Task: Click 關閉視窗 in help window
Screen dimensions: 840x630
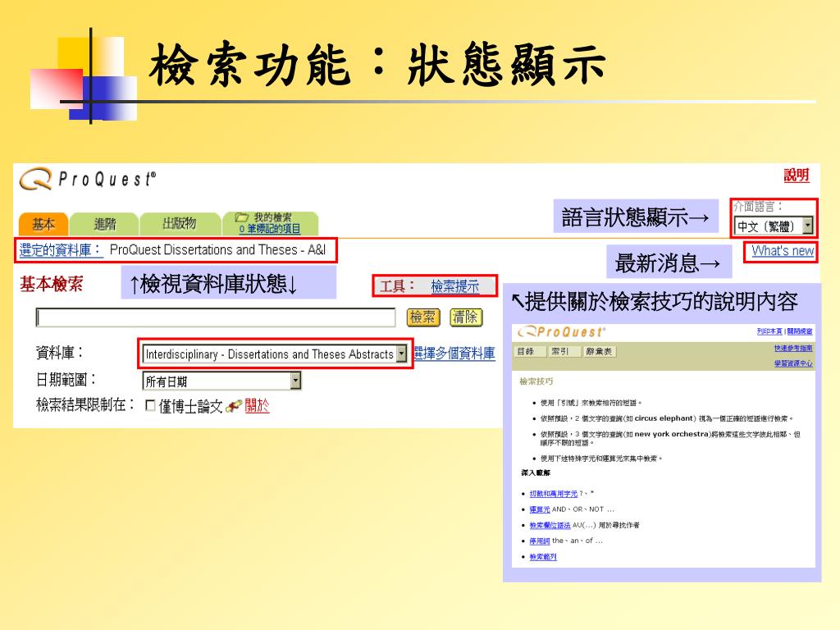Action: pyautogui.click(x=800, y=331)
